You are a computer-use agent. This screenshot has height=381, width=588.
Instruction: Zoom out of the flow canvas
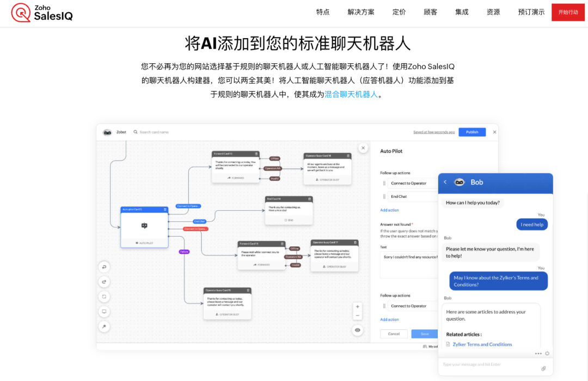click(x=357, y=316)
